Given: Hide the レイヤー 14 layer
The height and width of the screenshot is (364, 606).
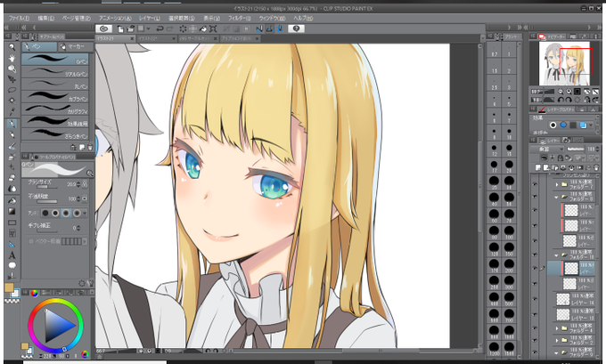Looking at the screenshot, I should pyautogui.click(x=535, y=299).
